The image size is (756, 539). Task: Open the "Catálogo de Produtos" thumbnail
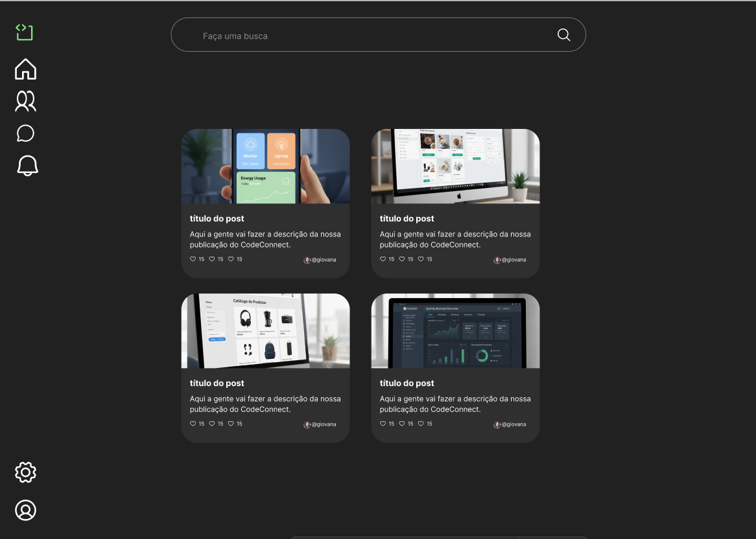point(266,331)
